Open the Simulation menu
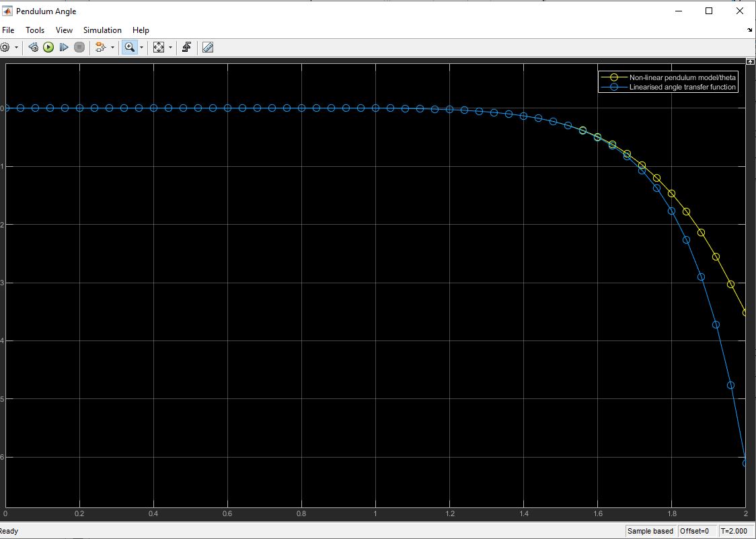756x539 pixels. 102,30
